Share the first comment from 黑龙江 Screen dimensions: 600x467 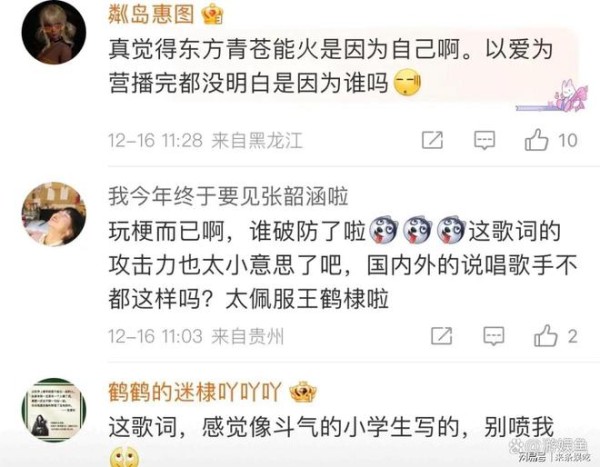point(432,140)
